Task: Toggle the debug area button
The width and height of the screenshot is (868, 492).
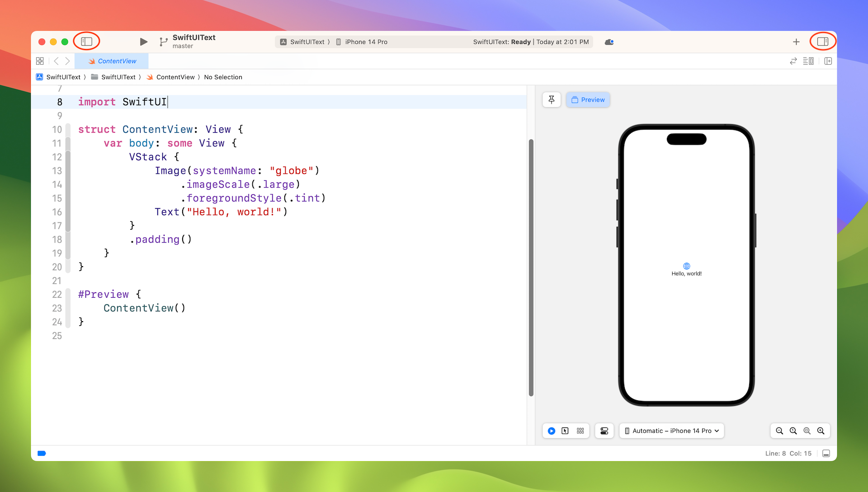Action: (x=826, y=453)
